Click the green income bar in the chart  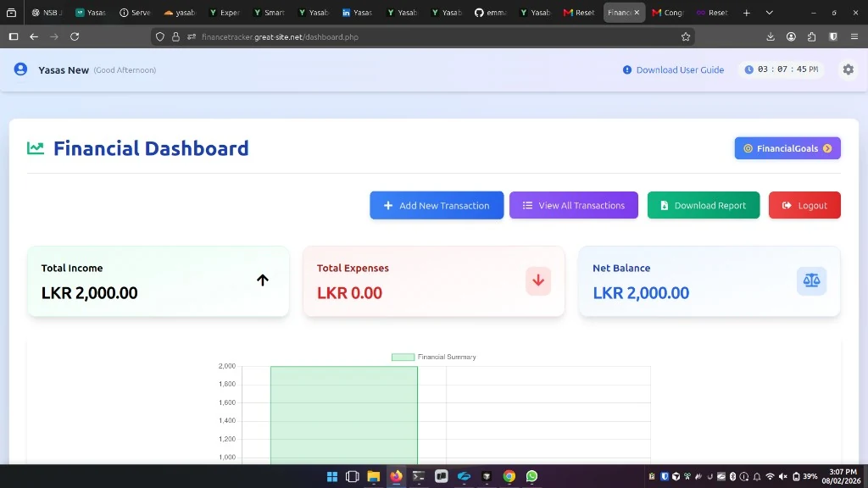344,415
